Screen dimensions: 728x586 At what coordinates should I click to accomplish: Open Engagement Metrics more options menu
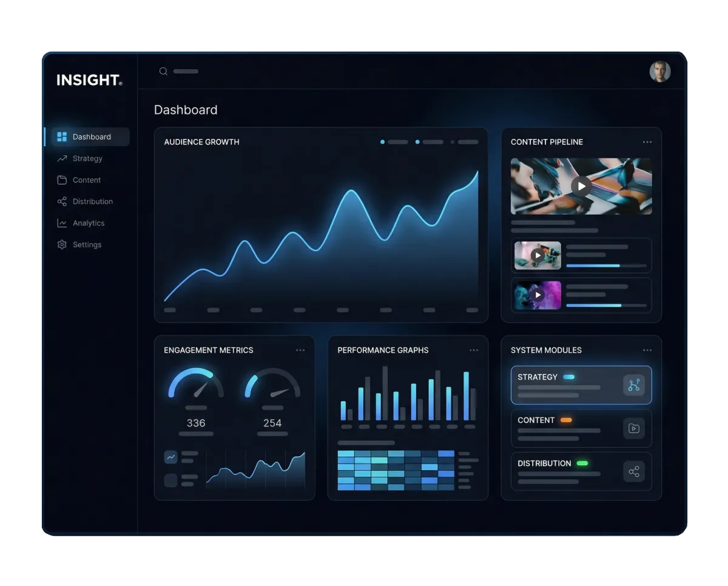coord(300,350)
